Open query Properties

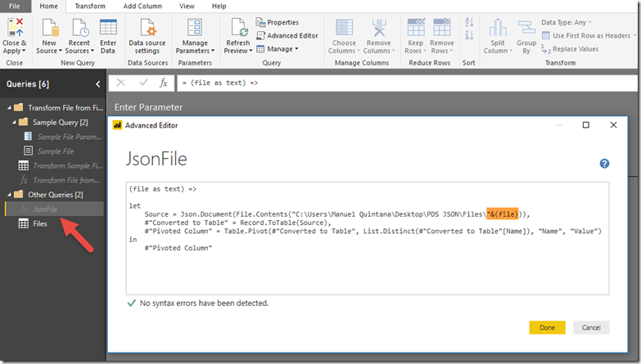(x=278, y=22)
